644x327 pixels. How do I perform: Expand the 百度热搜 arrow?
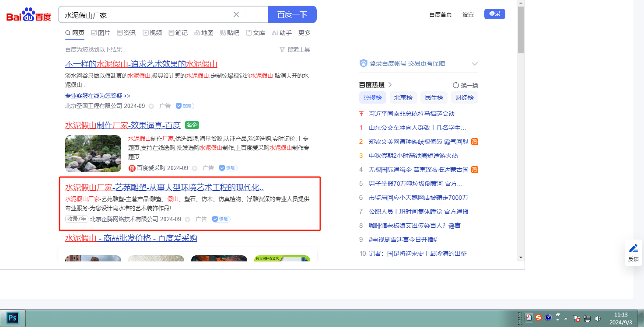coord(390,85)
